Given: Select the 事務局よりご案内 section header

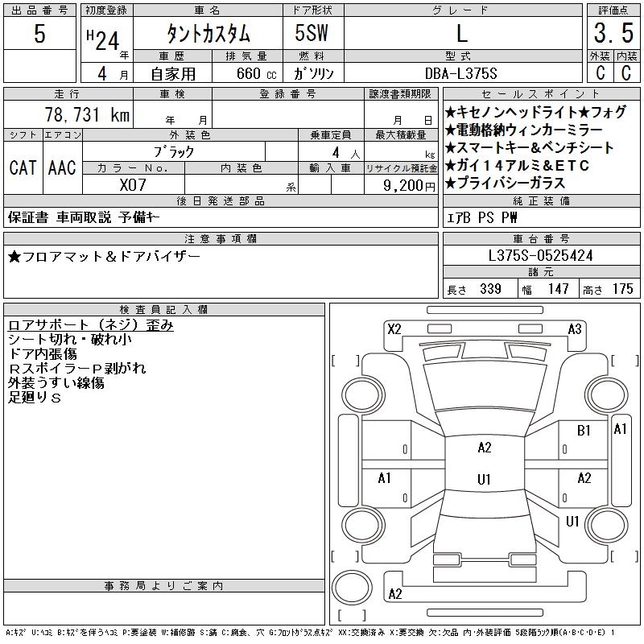Looking at the screenshot, I should [164, 586].
